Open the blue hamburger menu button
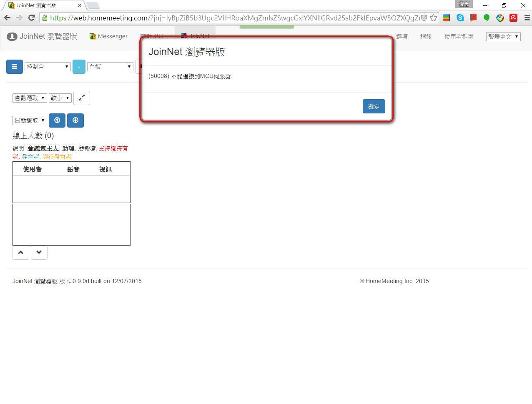This screenshot has width=532, height=404. pyautogui.click(x=15, y=67)
